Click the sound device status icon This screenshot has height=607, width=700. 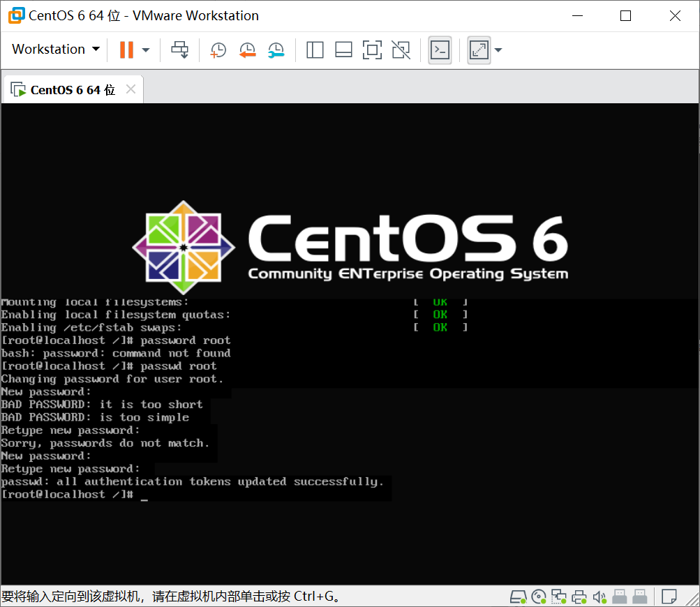click(599, 597)
